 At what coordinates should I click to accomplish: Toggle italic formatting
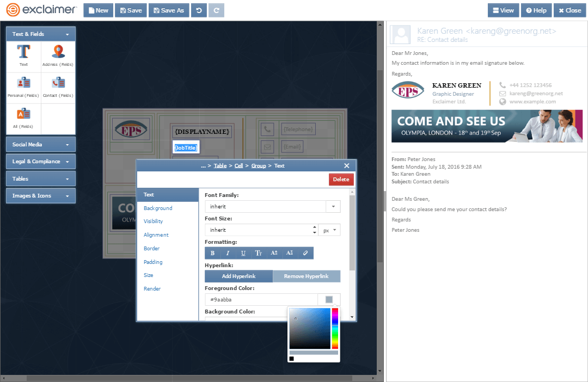coord(228,253)
